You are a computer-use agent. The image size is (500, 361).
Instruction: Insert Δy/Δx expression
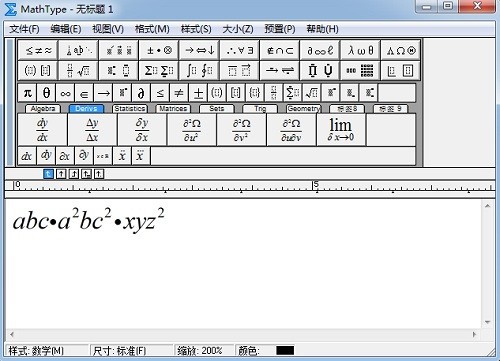pyautogui.click(x=92, y=130)
